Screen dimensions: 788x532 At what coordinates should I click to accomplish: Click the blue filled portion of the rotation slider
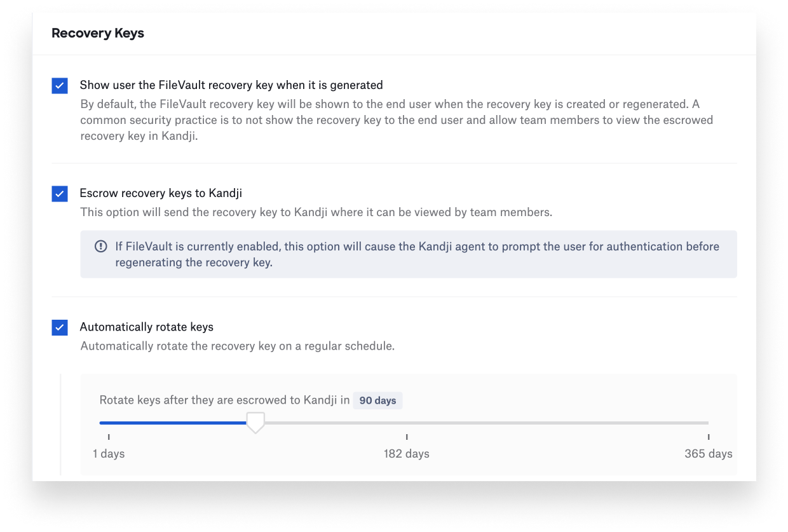coord(172,422)
